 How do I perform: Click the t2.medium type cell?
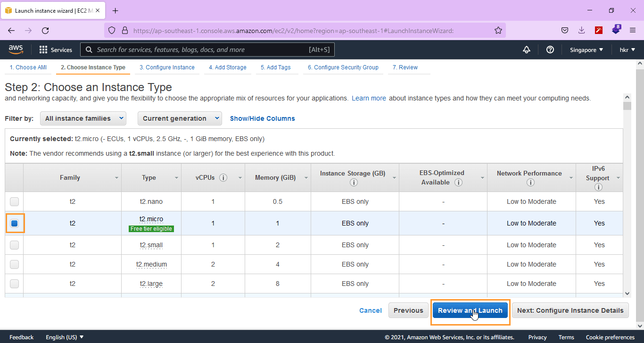151,264
